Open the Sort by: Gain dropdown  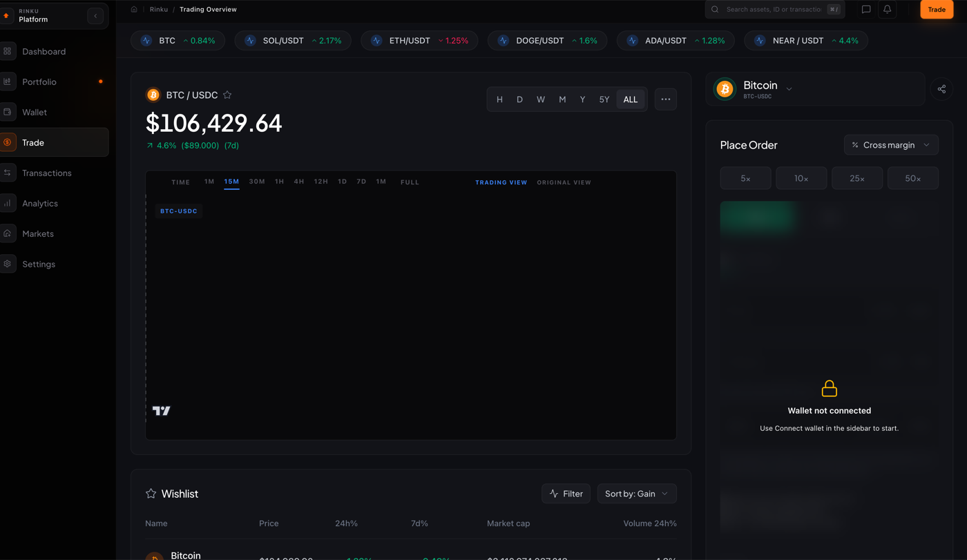pos(637,494)
